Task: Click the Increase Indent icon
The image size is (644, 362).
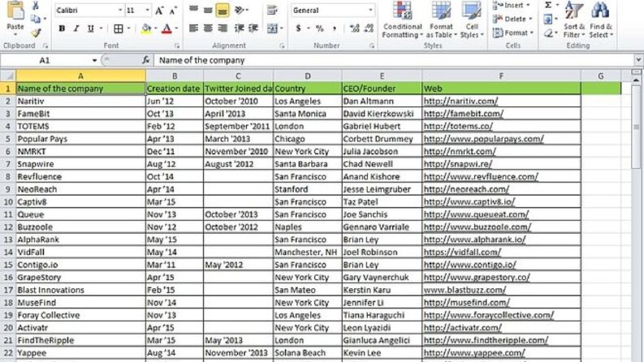Action: point(253,28)
